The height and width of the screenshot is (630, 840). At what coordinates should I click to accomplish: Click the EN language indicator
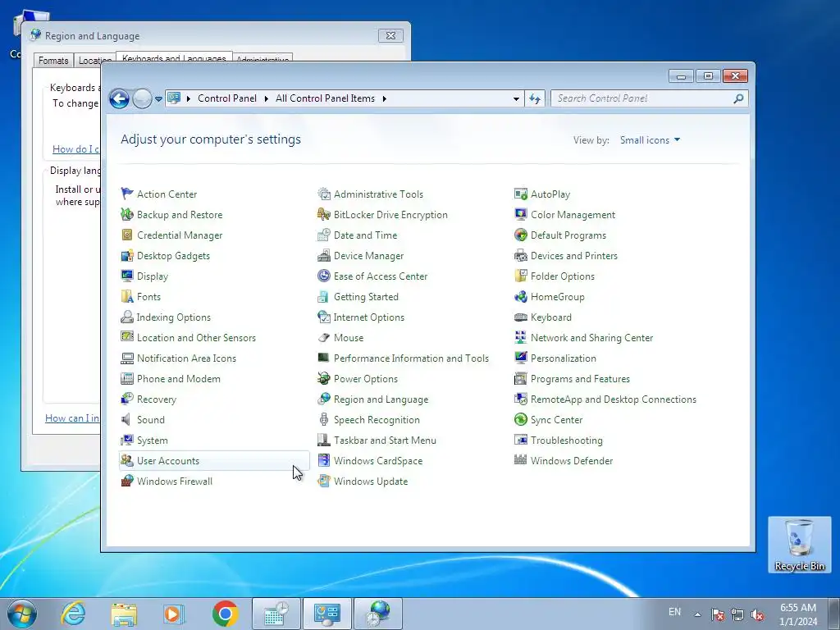tap(674, 612)
